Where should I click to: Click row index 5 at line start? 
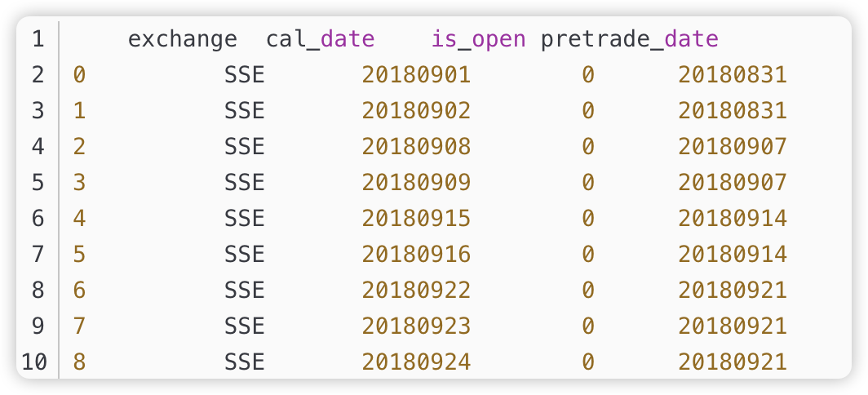click(x=79, y=255)
